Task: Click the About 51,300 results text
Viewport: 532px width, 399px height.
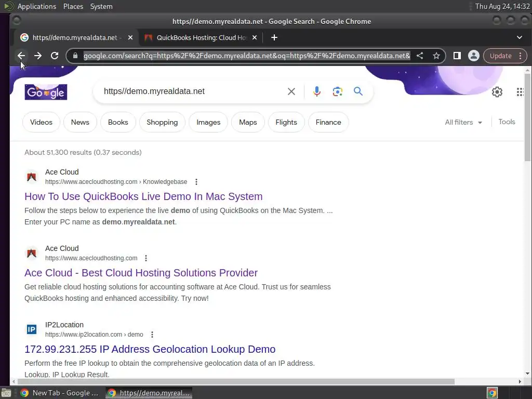Action: click(83, 152)
